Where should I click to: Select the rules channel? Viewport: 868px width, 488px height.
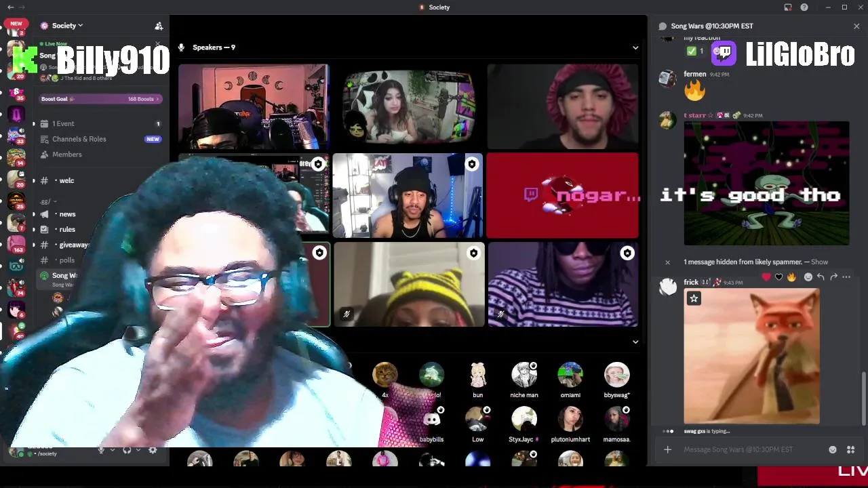point(67,229)
